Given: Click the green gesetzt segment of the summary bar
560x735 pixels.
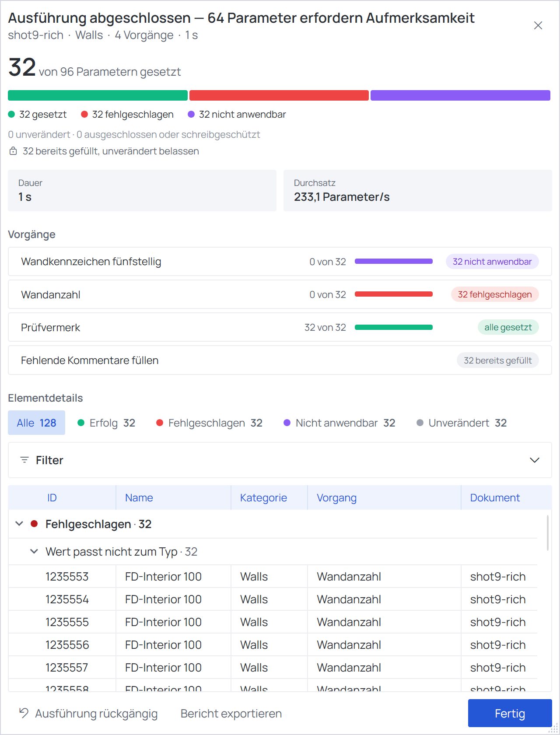Looking at the screenshot, I should tap(98, 95).
